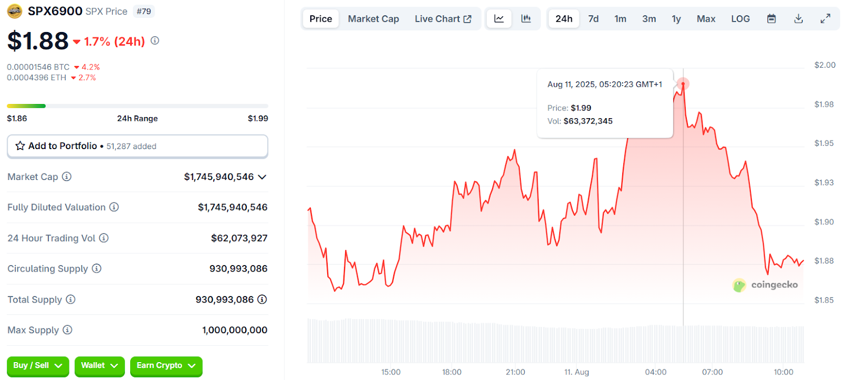868x380 pixels.
Task: Click info icon beside 24 Hour Trading Vol
Action: (104, 238)
